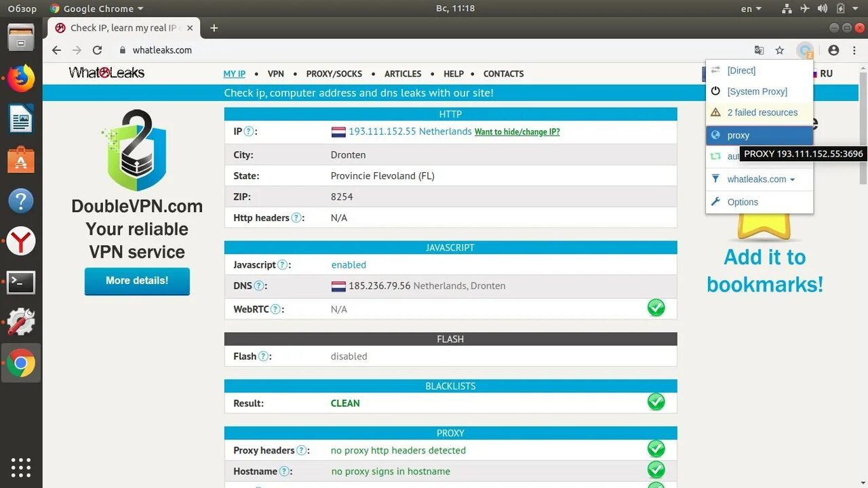Click the help icon next to WebRTC
Viewport: 868px width, 488px height.
pos(275,309)
